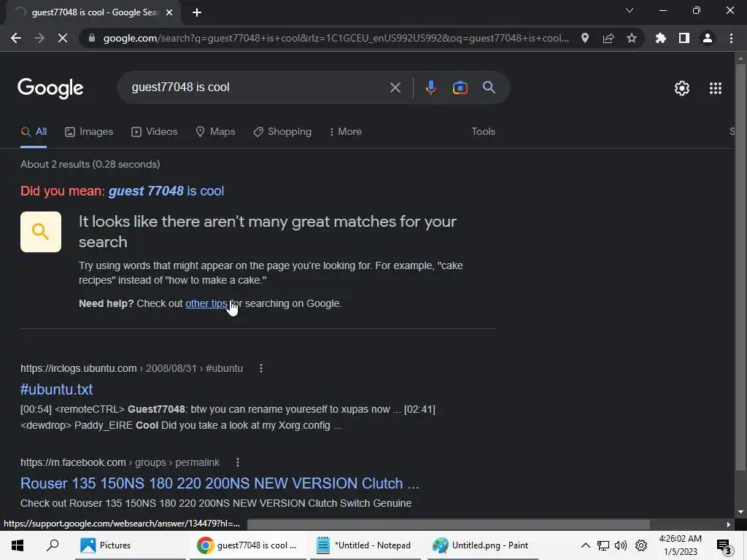Select the All results tab
The height and width of the screenshot is (560, 747).
[34, 132]
